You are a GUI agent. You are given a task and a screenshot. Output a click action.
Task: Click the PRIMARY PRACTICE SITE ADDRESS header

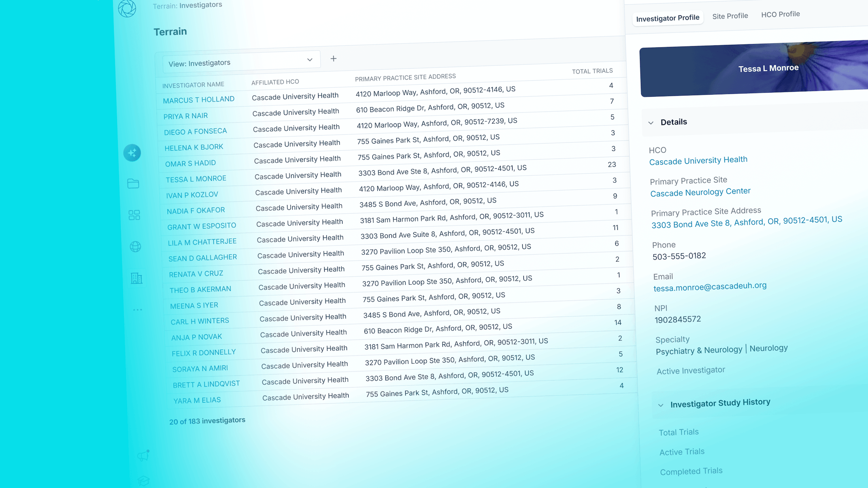click(x=405, y=77)
